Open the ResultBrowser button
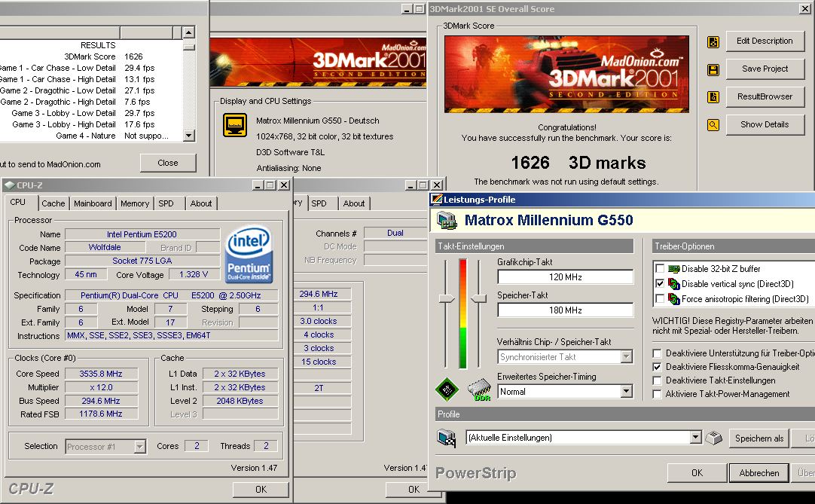Screen dimensions: 815x504 click(765, 96)
